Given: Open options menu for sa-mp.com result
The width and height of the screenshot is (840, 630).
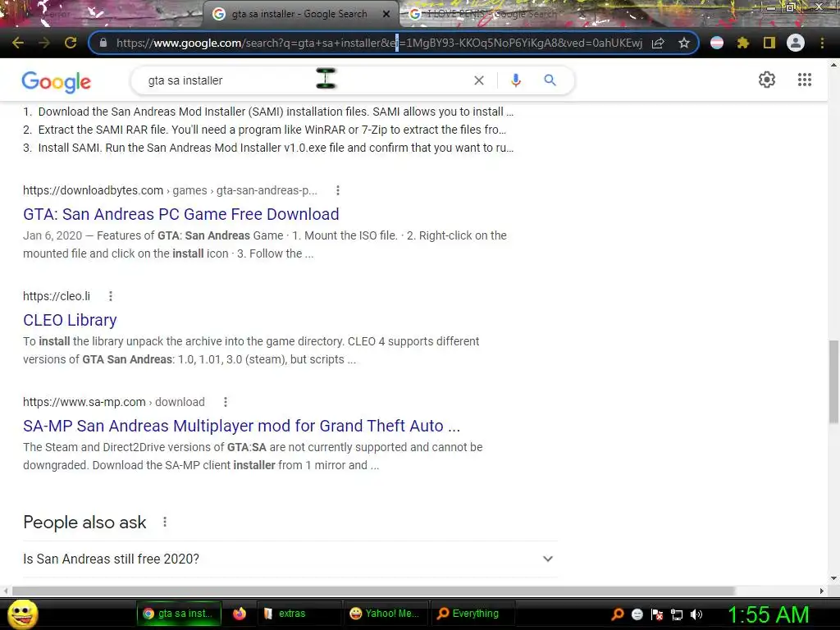Looking at the screenshot, I should [x=225, y=402].
